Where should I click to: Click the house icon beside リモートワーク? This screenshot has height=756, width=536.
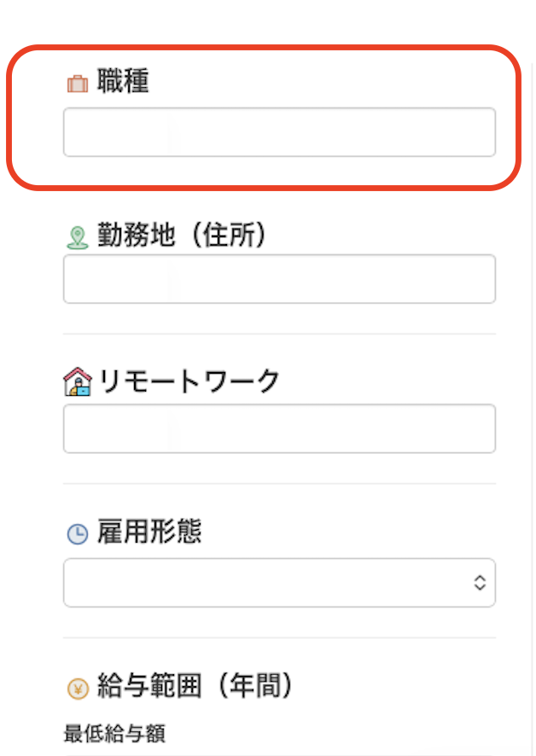[77, 381]
